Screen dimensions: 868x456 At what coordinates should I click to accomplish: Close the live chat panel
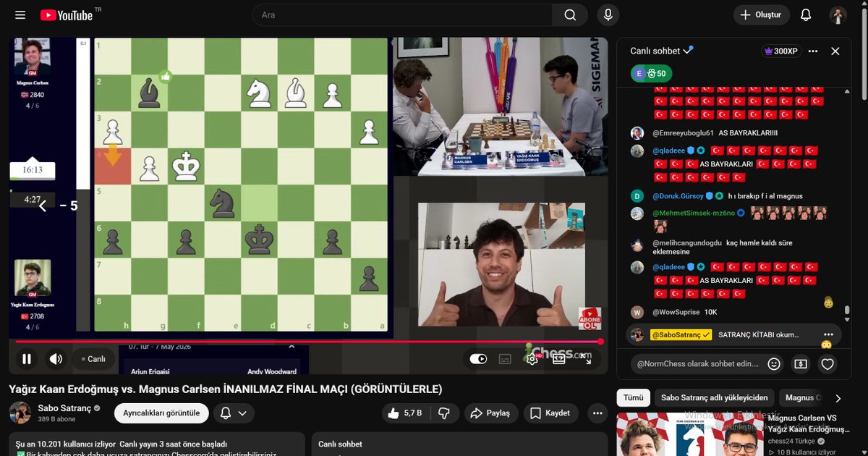point(835,51)
